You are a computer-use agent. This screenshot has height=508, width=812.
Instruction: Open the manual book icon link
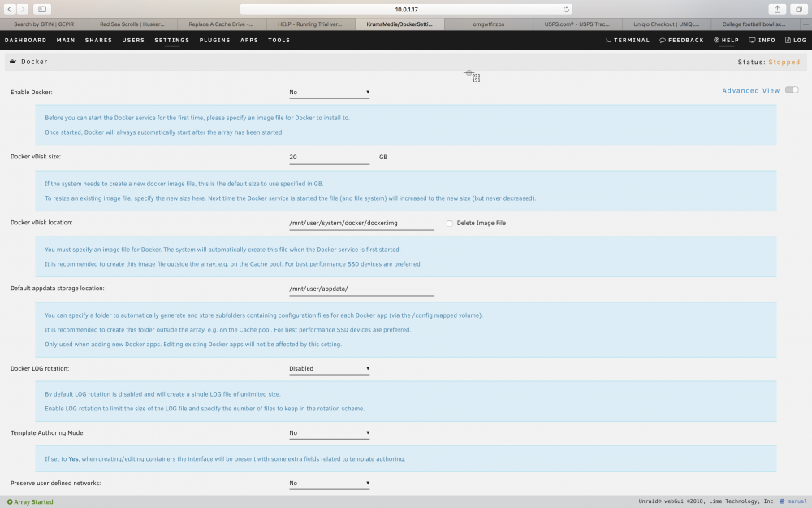pos(783,501)
